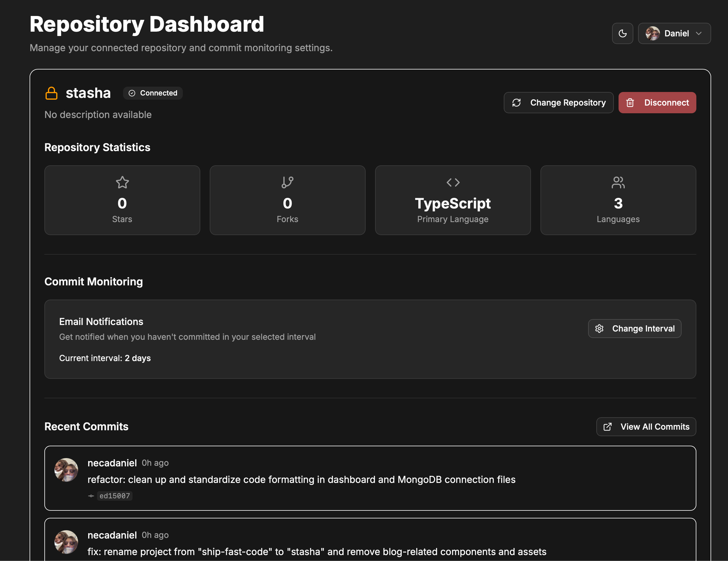Viewport: 728px width, 561px height.
Task: Click Daniel's avatar in the header
Action: (x=652, y=33)
